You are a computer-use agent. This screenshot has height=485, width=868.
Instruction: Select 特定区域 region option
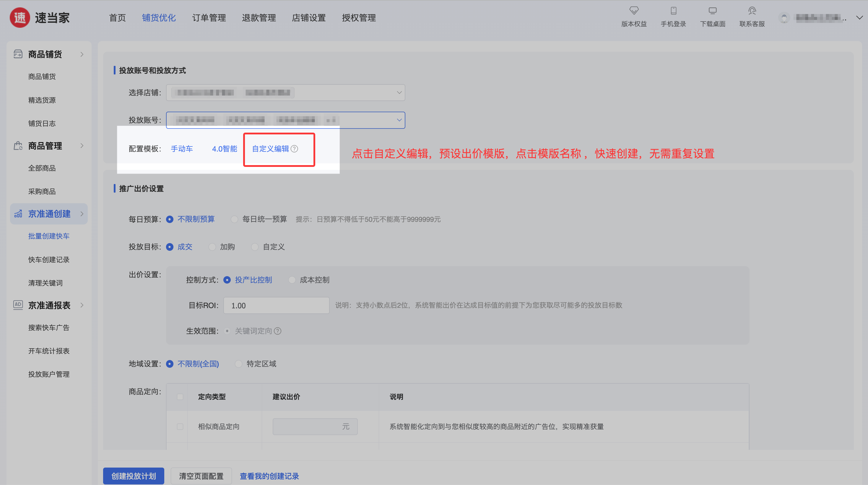click(238, 364)
